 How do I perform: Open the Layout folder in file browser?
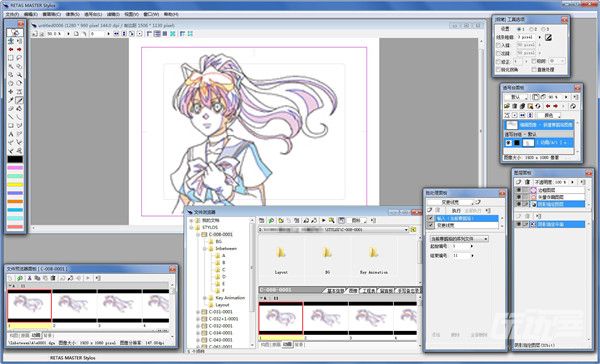pyautogui.click(x=281, y=259)
